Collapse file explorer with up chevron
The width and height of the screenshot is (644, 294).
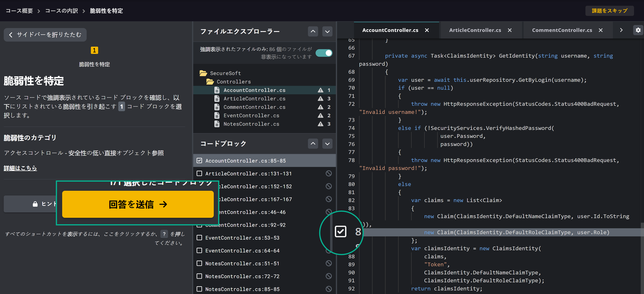(x=313, y=31)
